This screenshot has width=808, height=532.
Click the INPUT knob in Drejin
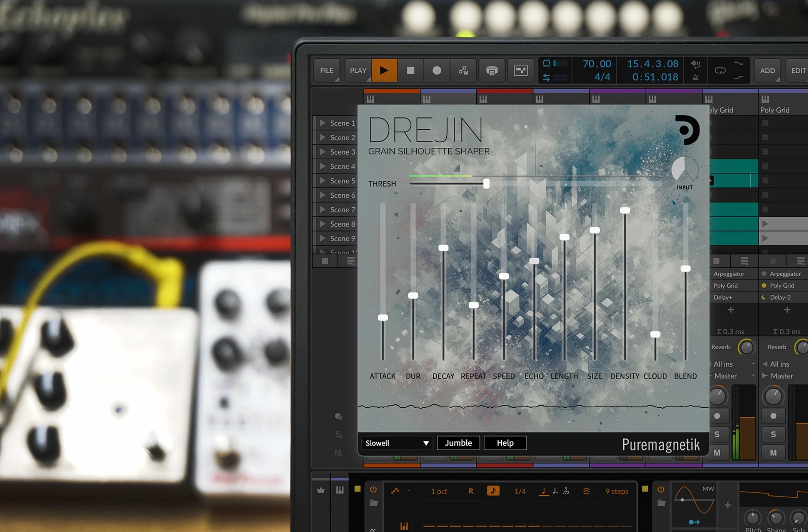[685, 169]
